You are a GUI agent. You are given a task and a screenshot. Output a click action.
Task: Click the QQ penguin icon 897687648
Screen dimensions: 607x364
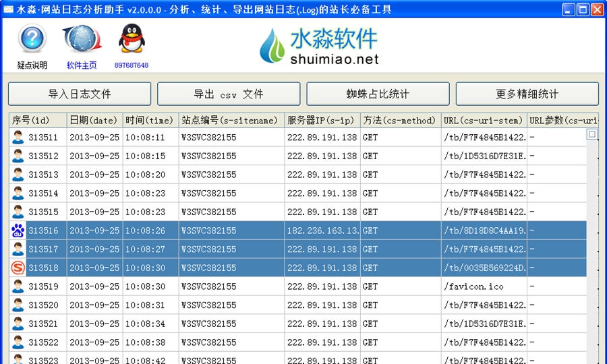click(132, 38)
